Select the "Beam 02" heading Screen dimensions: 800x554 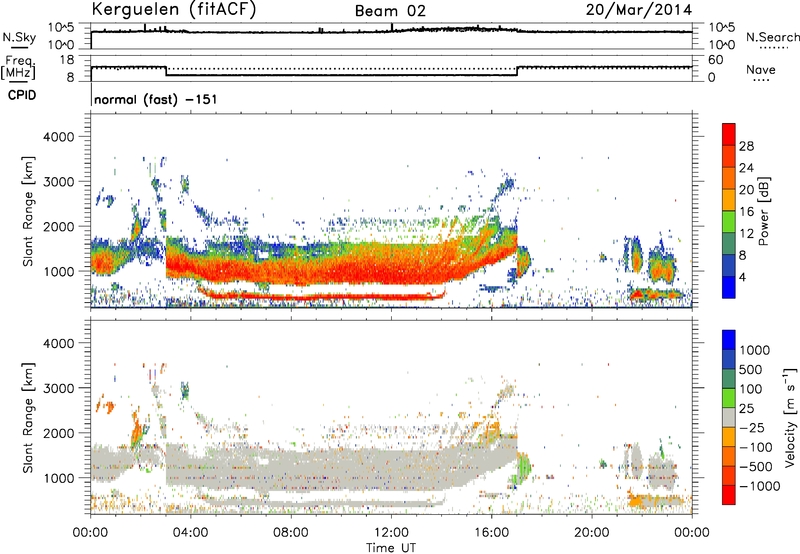(390, 11)
